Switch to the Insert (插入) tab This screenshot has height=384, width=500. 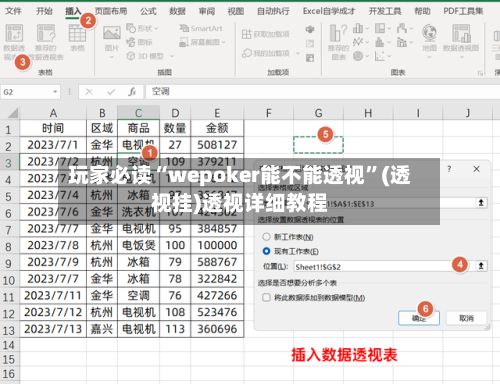[73, 11]
